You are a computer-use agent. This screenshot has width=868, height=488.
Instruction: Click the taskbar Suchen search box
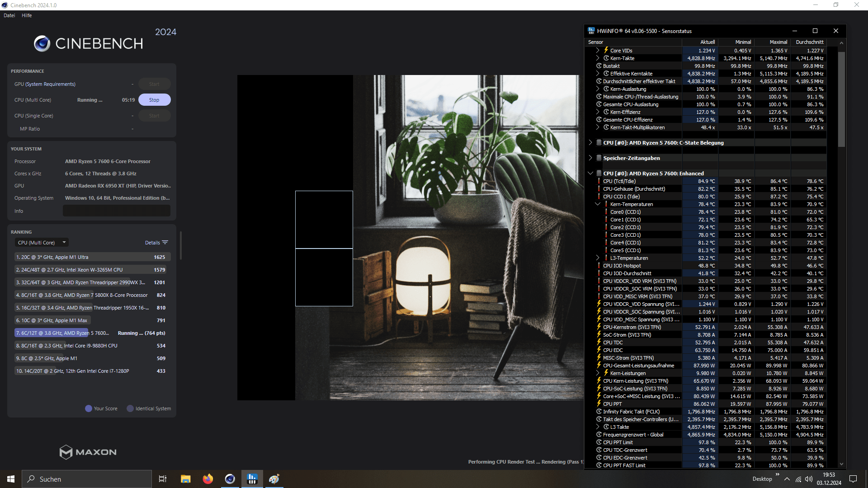(x=87, y=479)
